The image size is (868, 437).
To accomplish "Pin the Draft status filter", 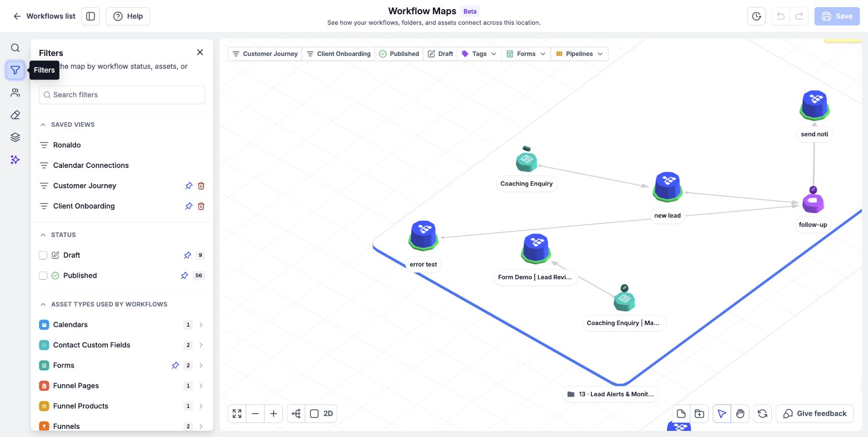I will (x=188, y=255).
